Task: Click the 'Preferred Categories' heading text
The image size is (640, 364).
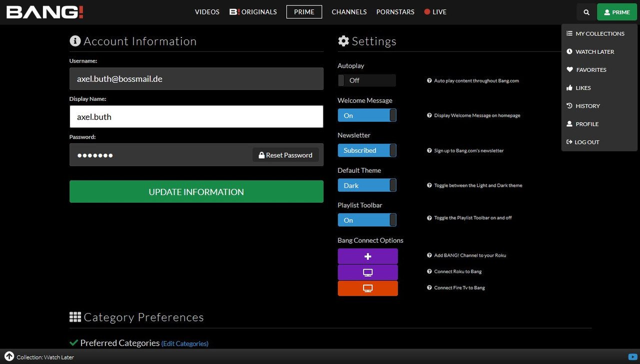Action: pyautogui.click(x=120, y=343)
